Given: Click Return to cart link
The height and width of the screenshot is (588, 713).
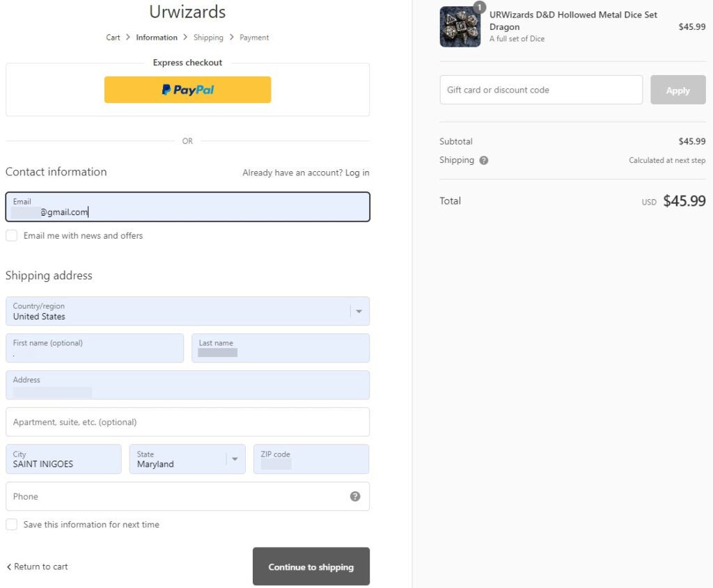Looking at the screenshot, I should tap(38, 566).
